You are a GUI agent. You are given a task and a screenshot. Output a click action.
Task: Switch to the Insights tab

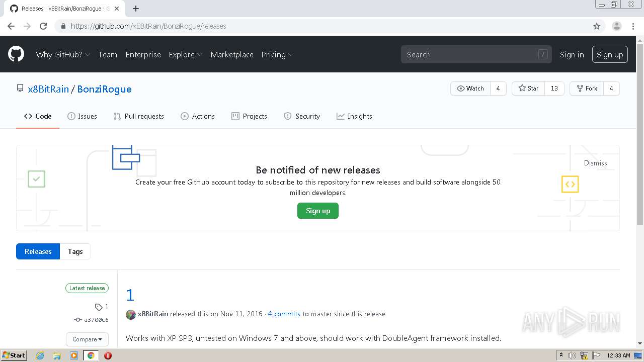354,116
